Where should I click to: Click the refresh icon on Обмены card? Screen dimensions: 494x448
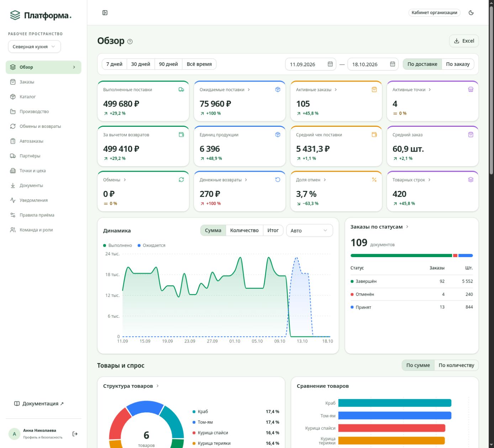coord(181,180)
